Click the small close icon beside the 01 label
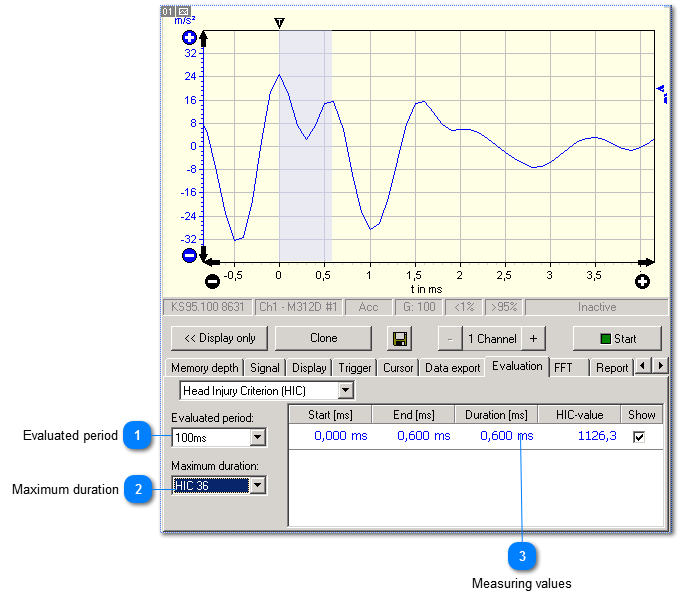Image resolution: width=681 pixels, height=607 pixels. point(183,10)
